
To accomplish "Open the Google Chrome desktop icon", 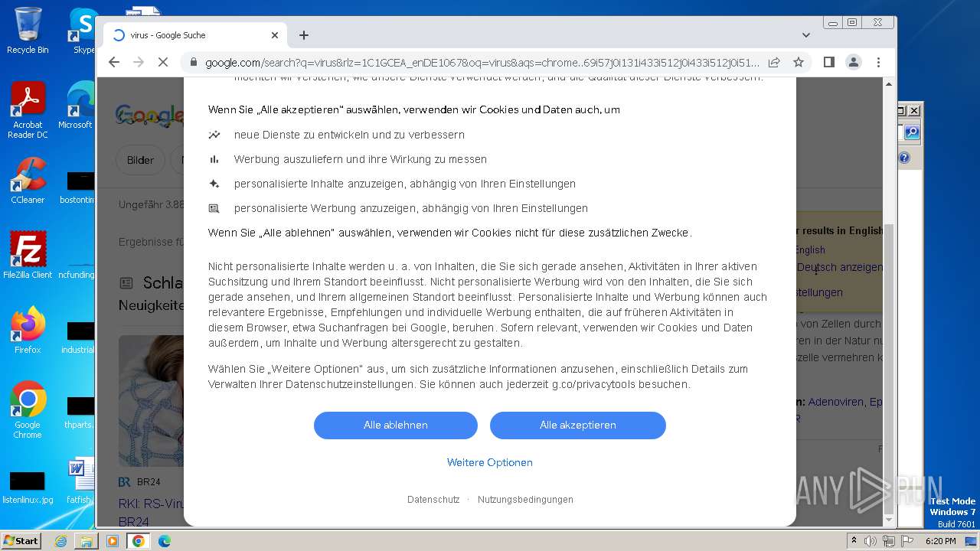I will click(28, 410).
